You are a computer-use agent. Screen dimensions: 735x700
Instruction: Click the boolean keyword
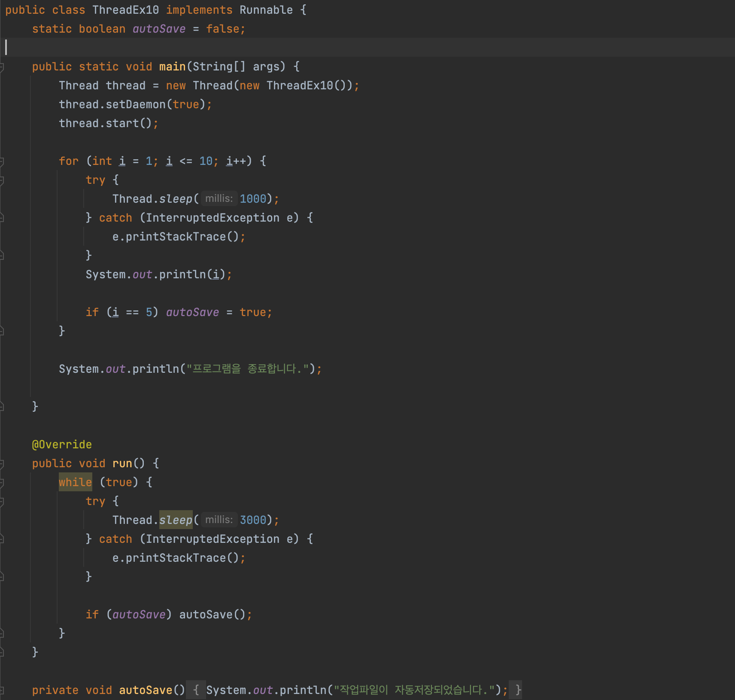102,29
